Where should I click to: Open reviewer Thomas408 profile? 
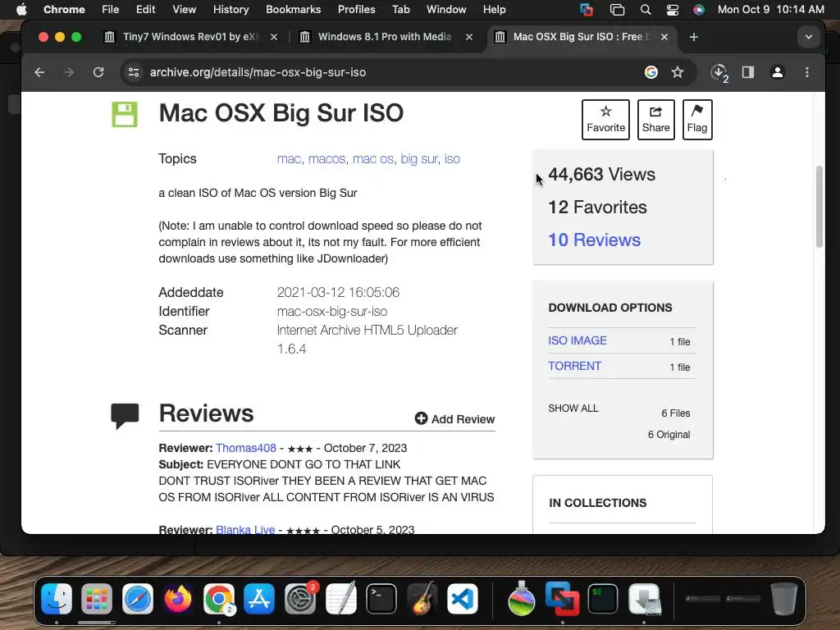(246, 448)
